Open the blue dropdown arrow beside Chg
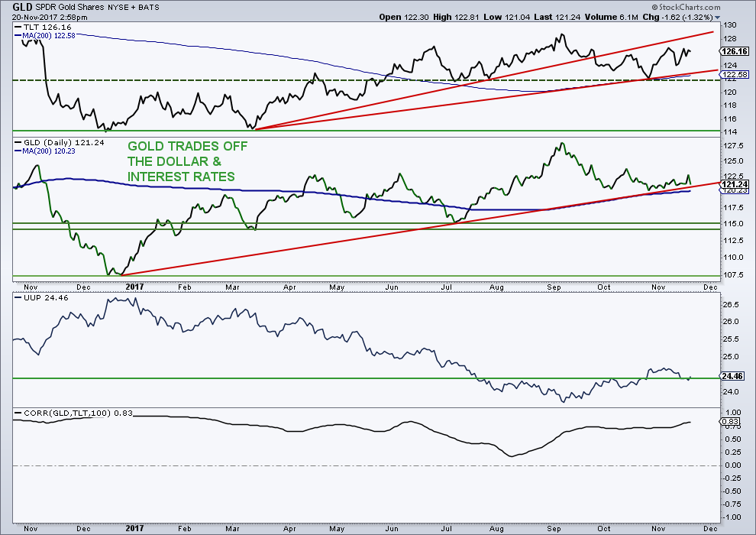Viewport: 756px width, 535px height. click(717, 18)
